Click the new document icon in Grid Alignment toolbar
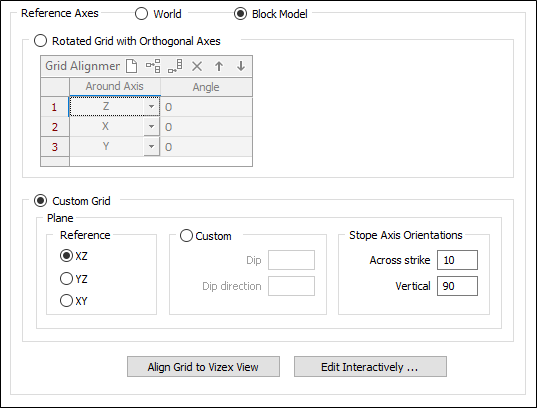Screen dimensions: 537x408 132,66
